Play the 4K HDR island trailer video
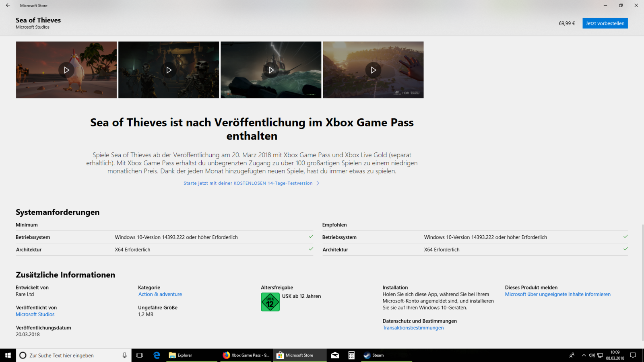The image size is (644, 362). [x=373, y=70]
